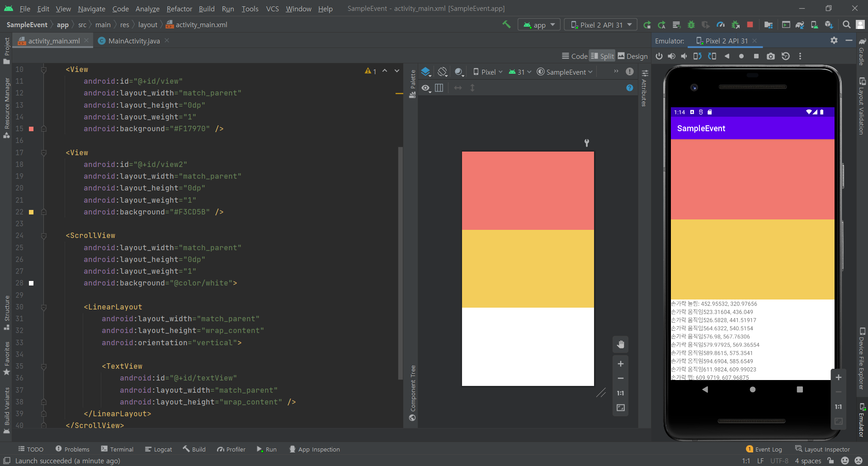Tap the emulator phone home button
Image resolution: width=868 pixels, height=466 pixels.
(752, 389)
